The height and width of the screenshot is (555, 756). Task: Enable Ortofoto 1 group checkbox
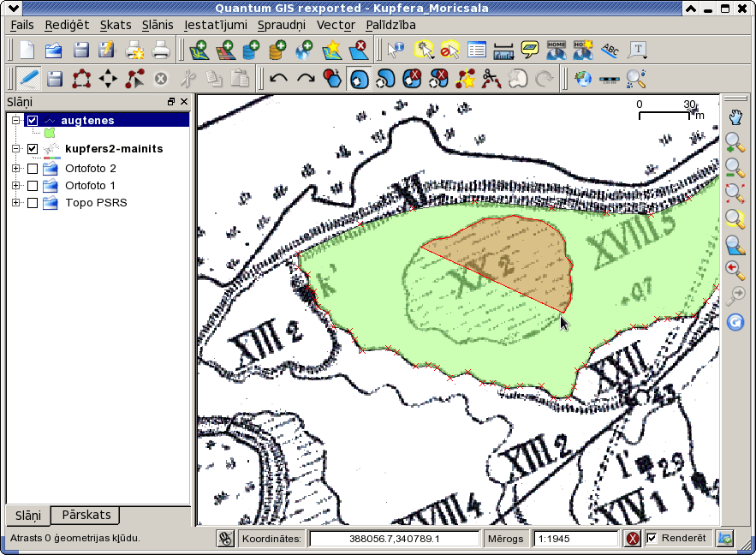pyautogui.click(x=33, y=186)
